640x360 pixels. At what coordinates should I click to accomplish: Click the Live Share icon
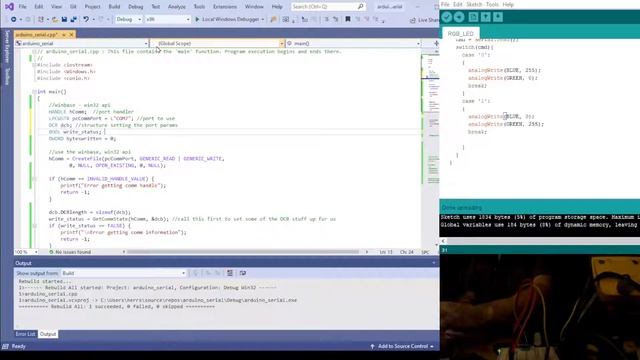(x=413, y=20)
